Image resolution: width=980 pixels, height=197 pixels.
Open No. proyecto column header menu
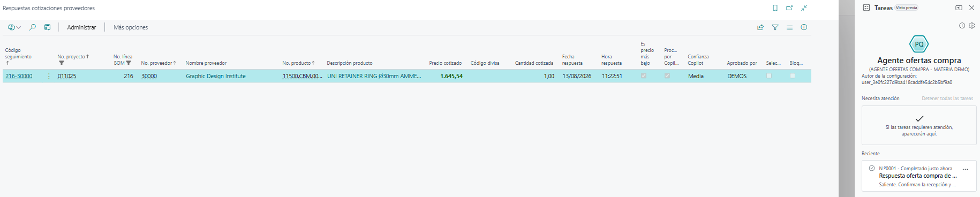tap(73, 56)
